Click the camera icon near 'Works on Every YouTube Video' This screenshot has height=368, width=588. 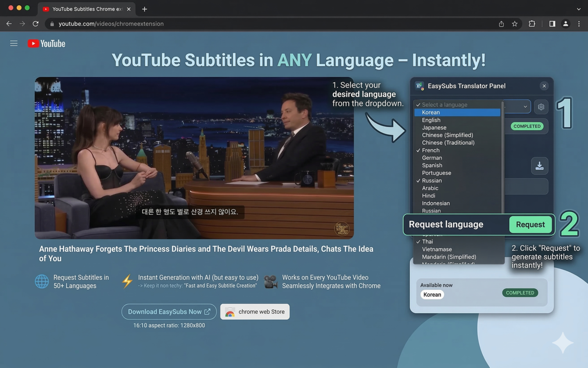[271, 281]
